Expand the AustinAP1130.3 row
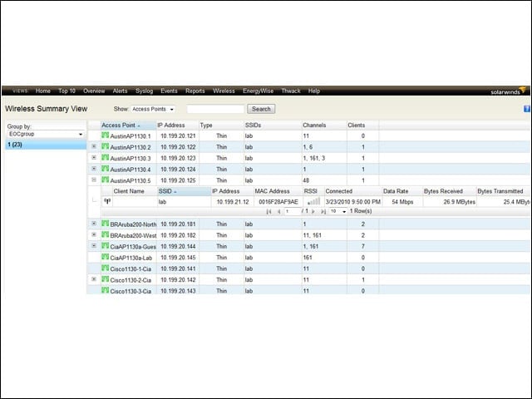The width and height of the screenshot is (532, 399). click(94, 158)
